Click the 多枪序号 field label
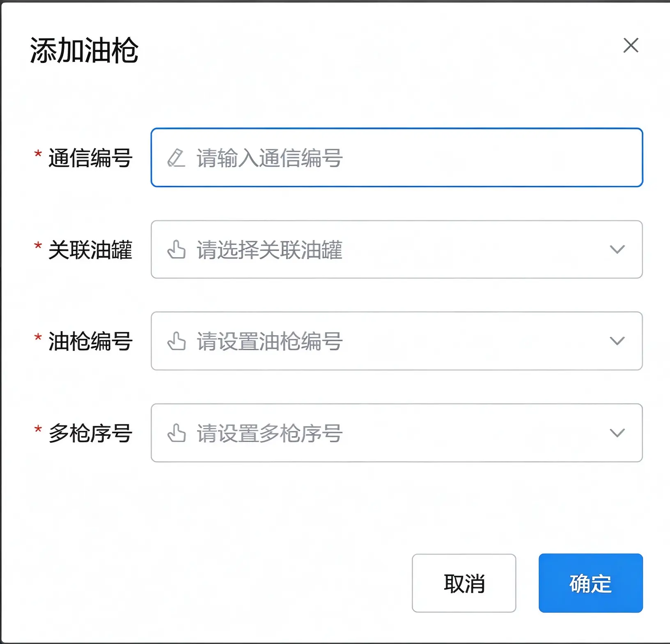Image resolution: width=670 pixels, height=644 pixels. pos(90,433)
